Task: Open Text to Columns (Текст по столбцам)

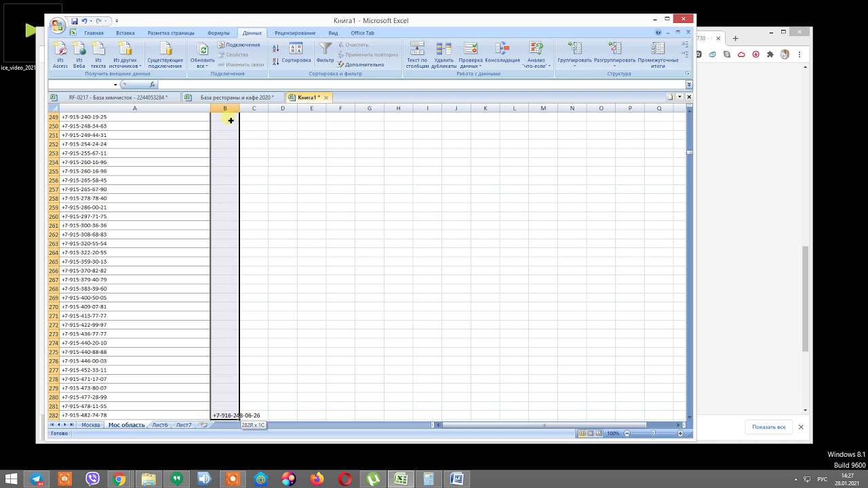Action: (417, 53)
